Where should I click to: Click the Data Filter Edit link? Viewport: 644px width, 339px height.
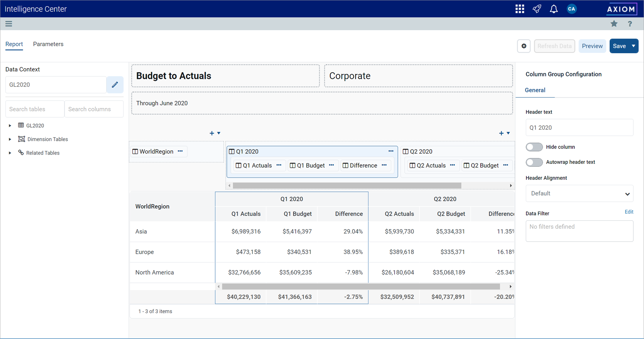coord(629,212)
